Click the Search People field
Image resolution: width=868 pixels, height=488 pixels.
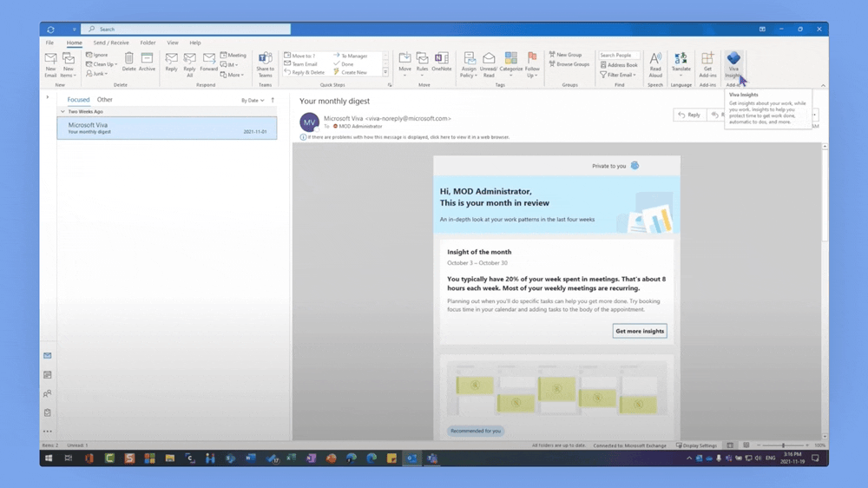pyautogui.click(x=619, y=56)
